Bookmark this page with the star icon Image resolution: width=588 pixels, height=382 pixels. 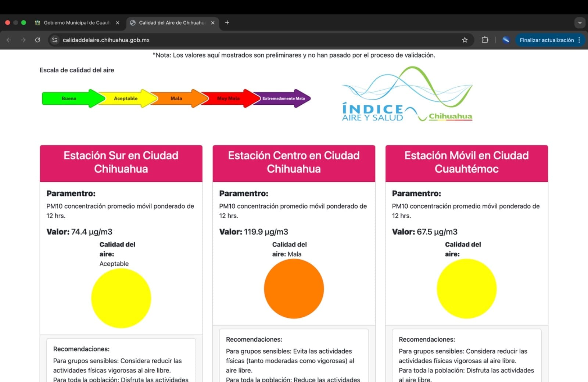click(465, 40)
